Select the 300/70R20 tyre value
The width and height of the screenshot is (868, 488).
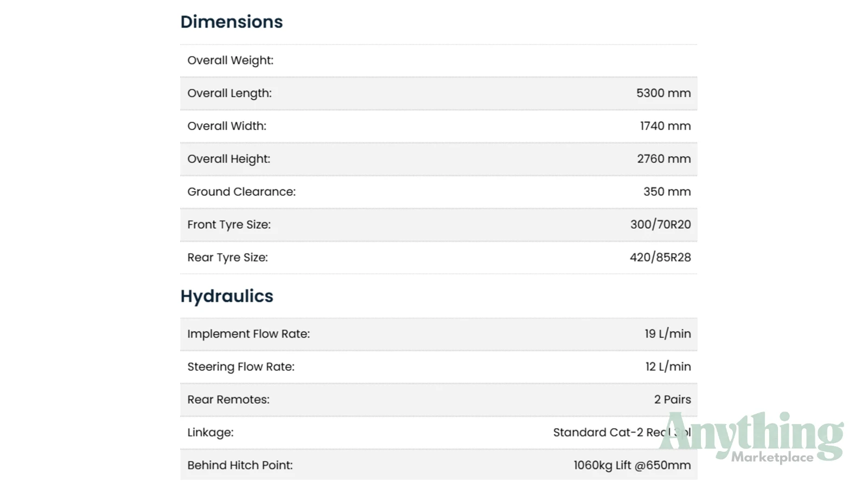point(661,224)
